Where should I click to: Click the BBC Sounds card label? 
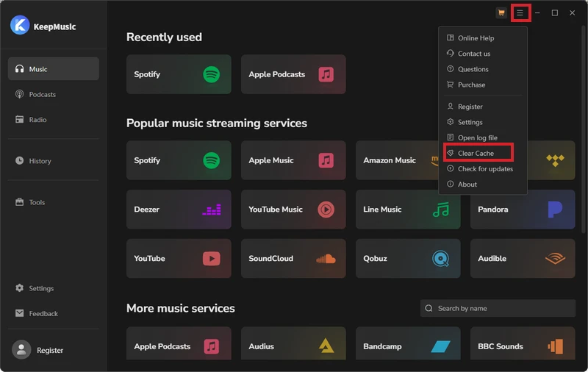501,346
